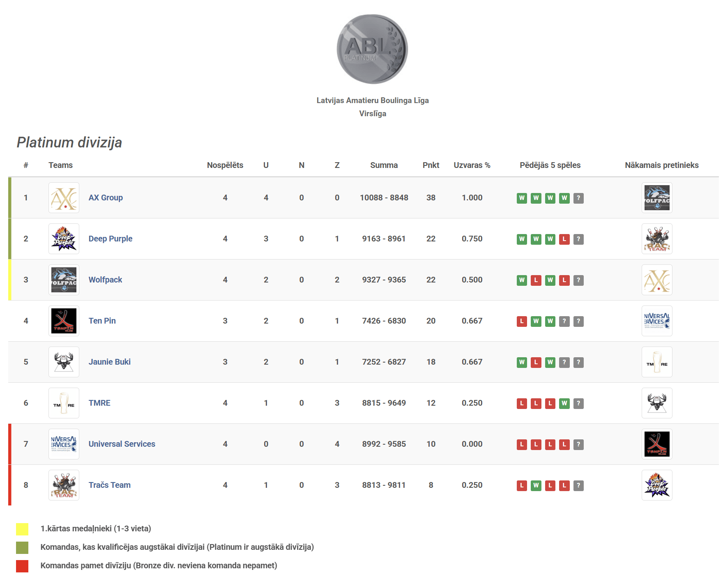
Task: Click the Deep Purple team logo in row 2
Action: pyautogui.click(x=64, y=239)
